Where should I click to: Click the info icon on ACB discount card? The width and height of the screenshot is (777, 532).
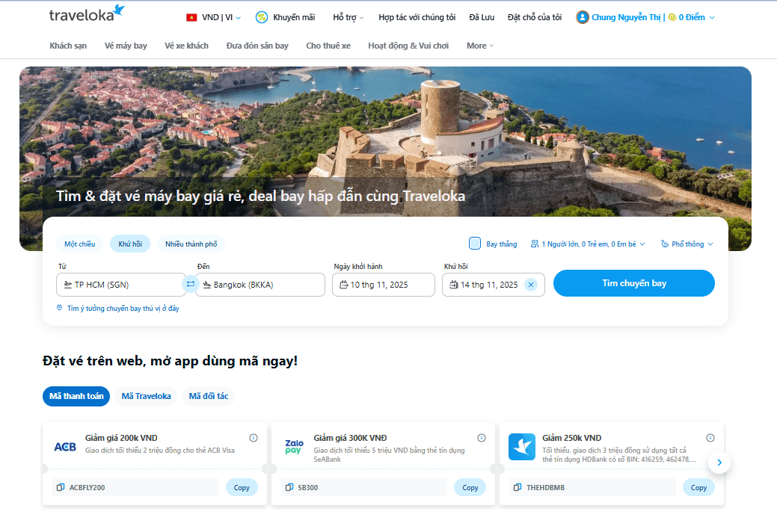tap(254, 438)
